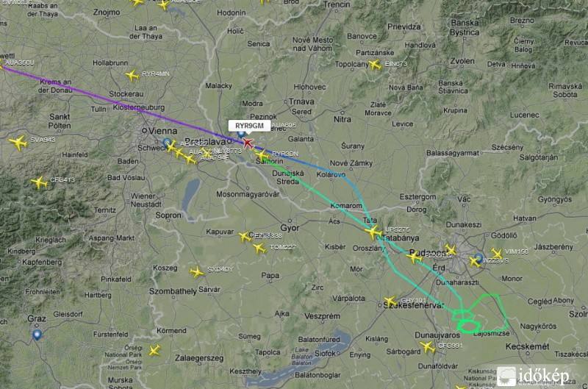Select the CFG413 aircraft icon

point(39,182)
